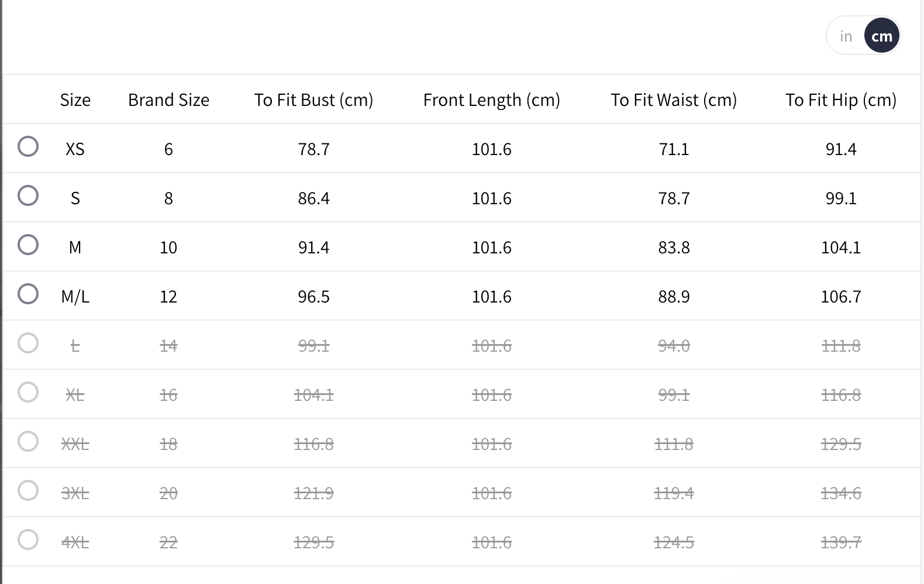Click the sold-out XXL radio button

[28, 441]
